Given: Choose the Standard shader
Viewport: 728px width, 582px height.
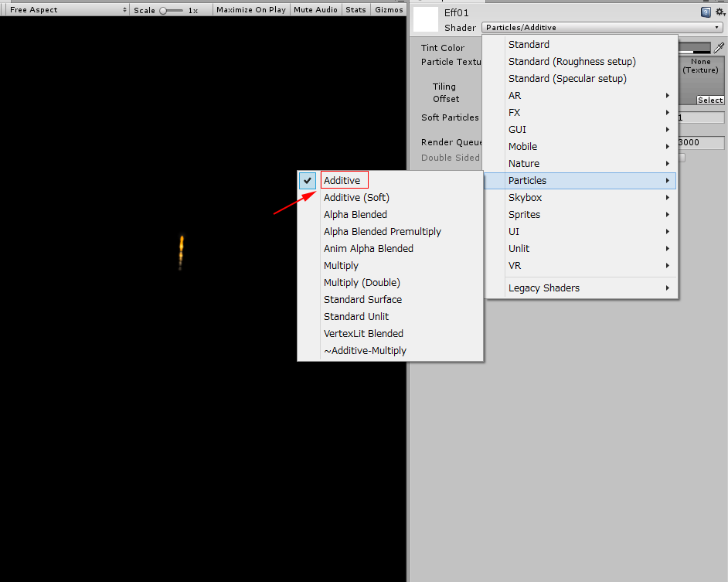Looking at the screenshot, I should [x=580, y=45].
